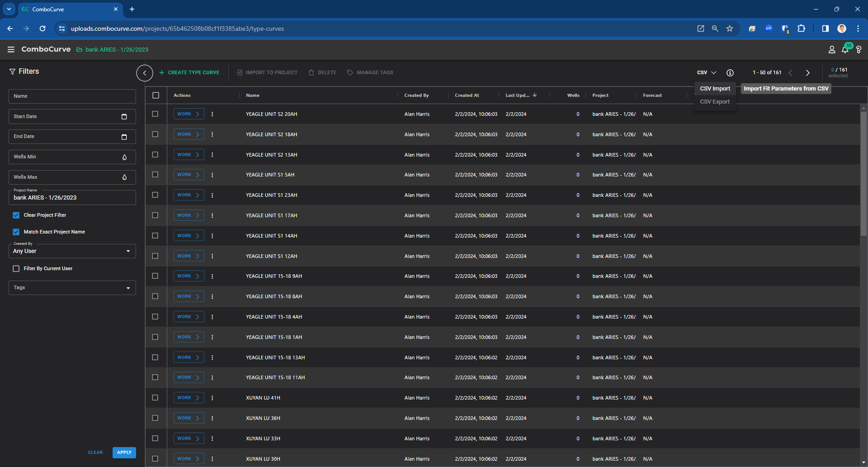Check the YEAGLE UNIT 15-18 8AH row
868x467 pixels.
[155, 296]
